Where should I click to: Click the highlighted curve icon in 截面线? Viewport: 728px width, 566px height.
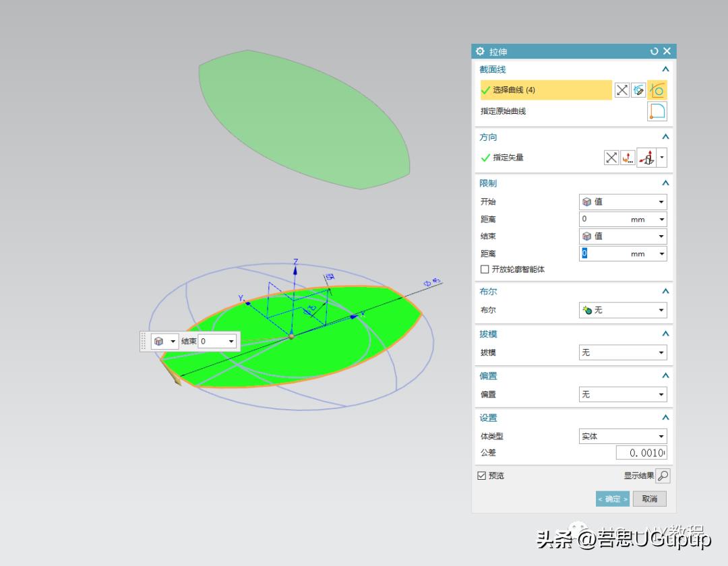point(657,90)
